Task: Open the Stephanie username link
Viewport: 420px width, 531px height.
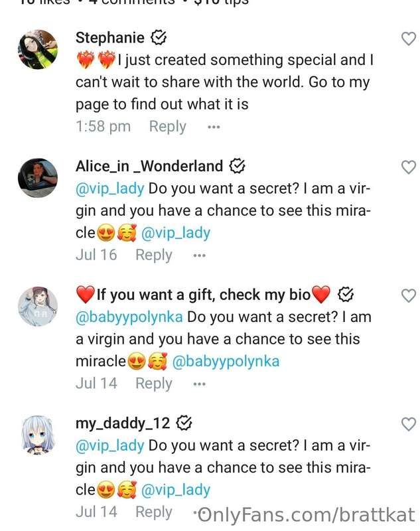Action: (x=110, y=38)
